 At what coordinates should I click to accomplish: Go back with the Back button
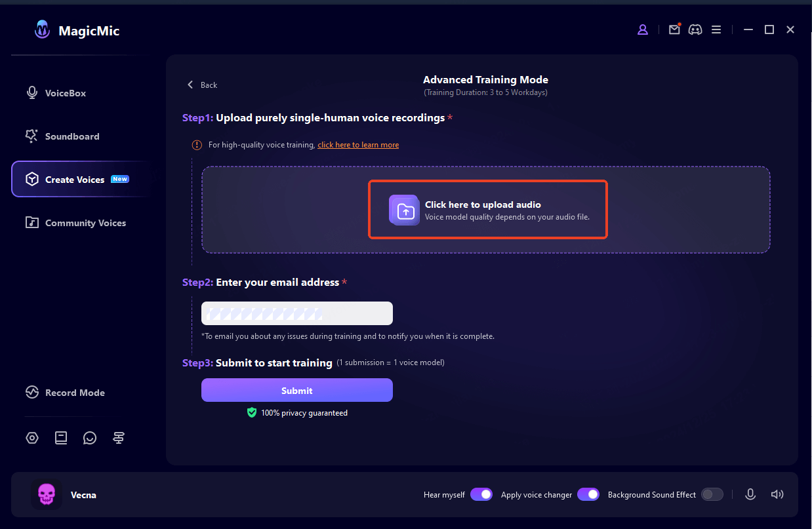click(x=202, y=85)
